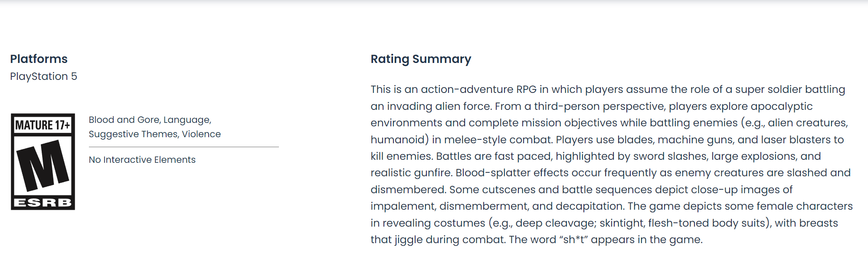Click the Suggestive Themes descriptor

tap(133, 134)
